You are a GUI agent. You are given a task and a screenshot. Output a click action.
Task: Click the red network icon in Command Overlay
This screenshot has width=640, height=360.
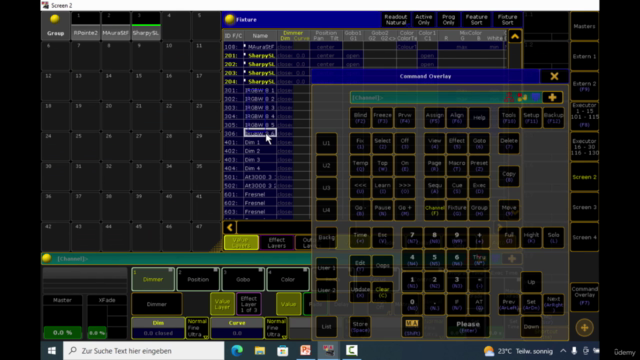(x=509, y=97)
